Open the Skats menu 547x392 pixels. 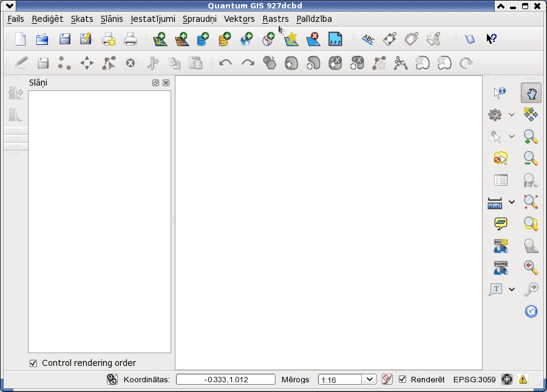coord(82,19)
